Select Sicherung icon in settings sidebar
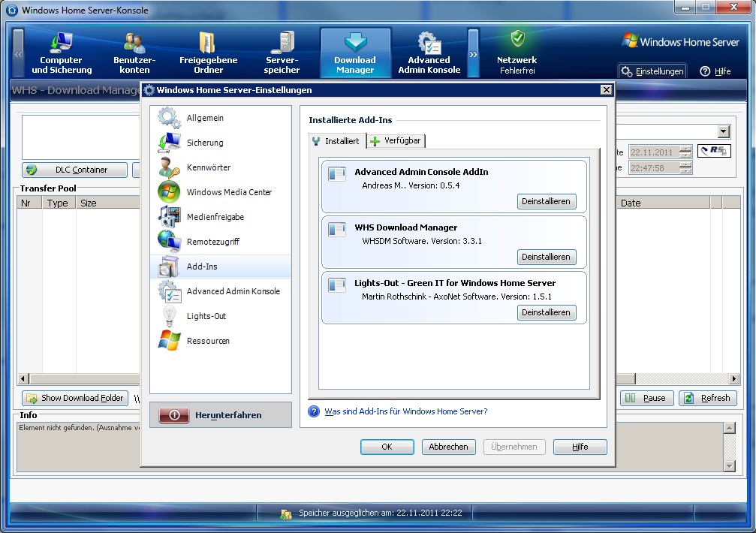The height and width of the screenshot is (533, 756). pyautogui.click(x=169, y=143)
